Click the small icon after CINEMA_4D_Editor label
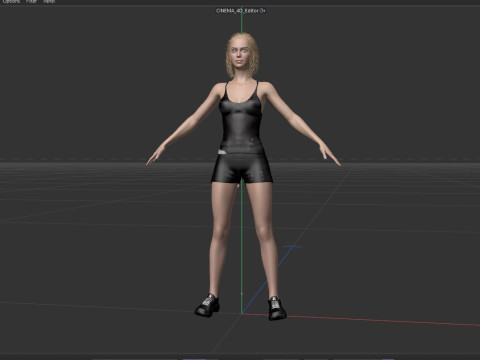 (x=263, y=11)
